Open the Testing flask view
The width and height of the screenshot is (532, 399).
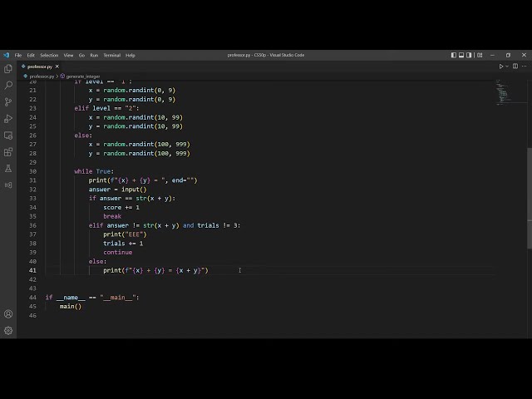point(8,169)
